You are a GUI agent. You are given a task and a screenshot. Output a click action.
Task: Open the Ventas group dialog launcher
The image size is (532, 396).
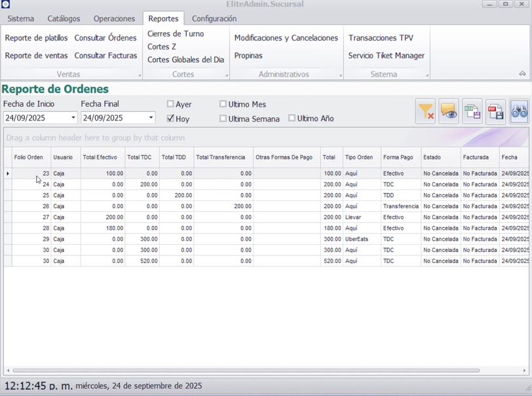coord(140,76)
